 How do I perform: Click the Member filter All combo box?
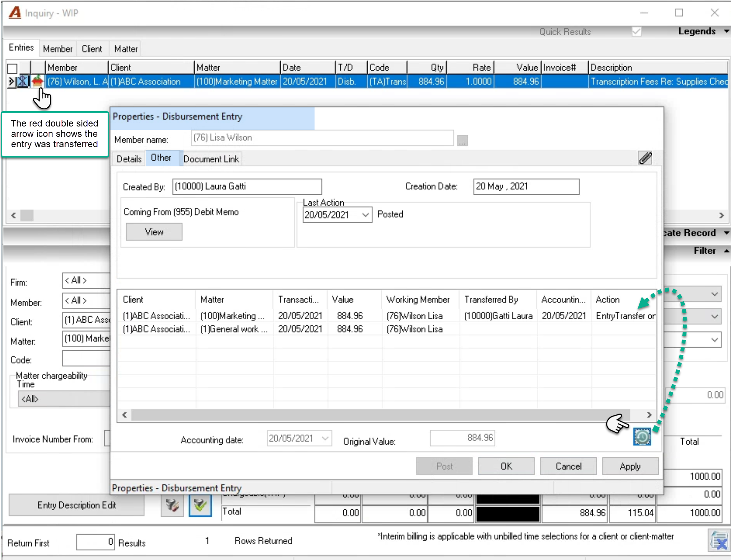(86, 301)
